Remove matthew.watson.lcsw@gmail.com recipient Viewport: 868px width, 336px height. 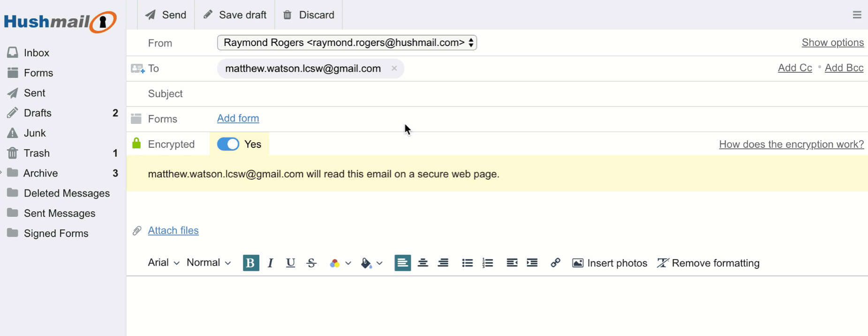[394, 69]
